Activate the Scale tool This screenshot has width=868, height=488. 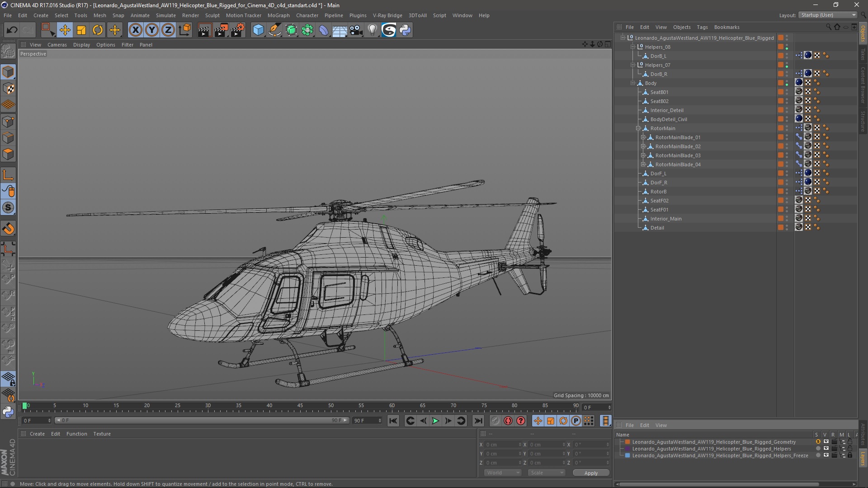tap(81, 30)
